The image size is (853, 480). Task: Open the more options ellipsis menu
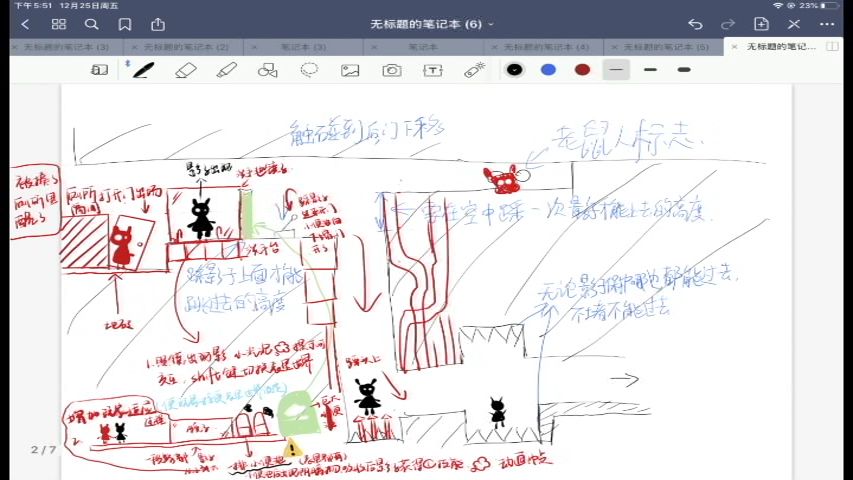pyautogui.click(x=827, y=24)
